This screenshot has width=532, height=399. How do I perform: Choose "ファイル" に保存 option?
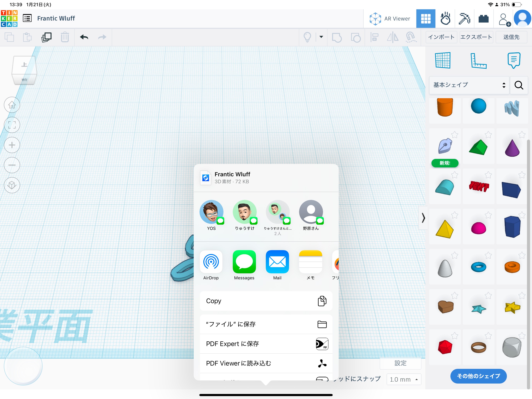pyautogui.click(x=266, y=324)
